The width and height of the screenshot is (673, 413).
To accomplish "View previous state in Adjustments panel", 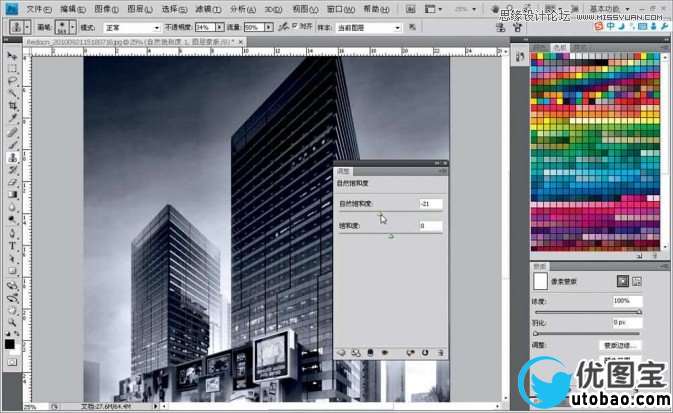I will tap(411, 353).
